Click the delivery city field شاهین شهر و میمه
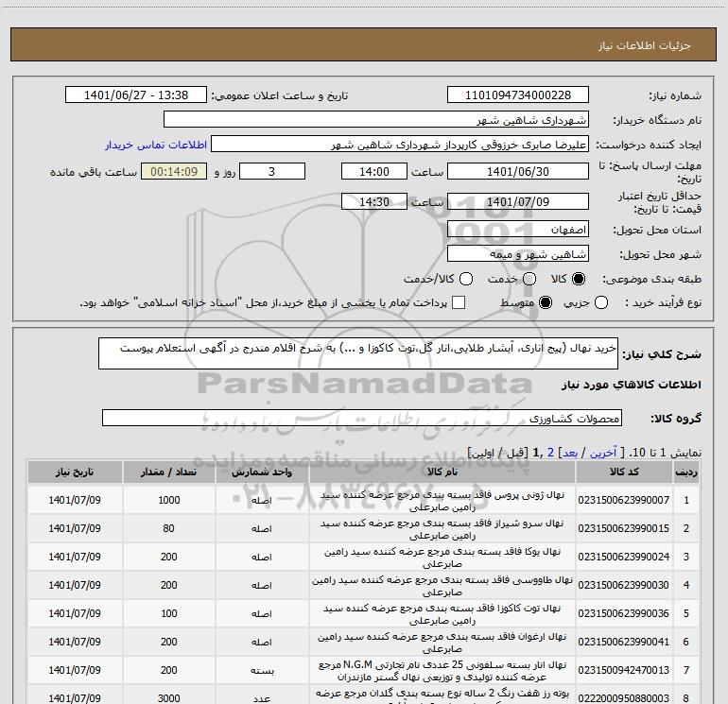This screenshot has height=704, width=728. pyautogui.click(x=518, y=254)
